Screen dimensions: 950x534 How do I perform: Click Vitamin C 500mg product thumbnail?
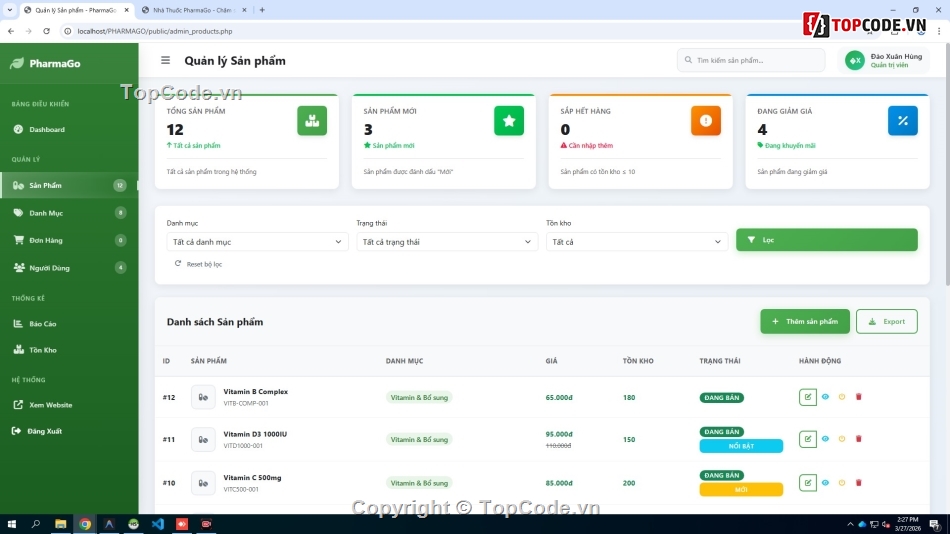[203, 483]
